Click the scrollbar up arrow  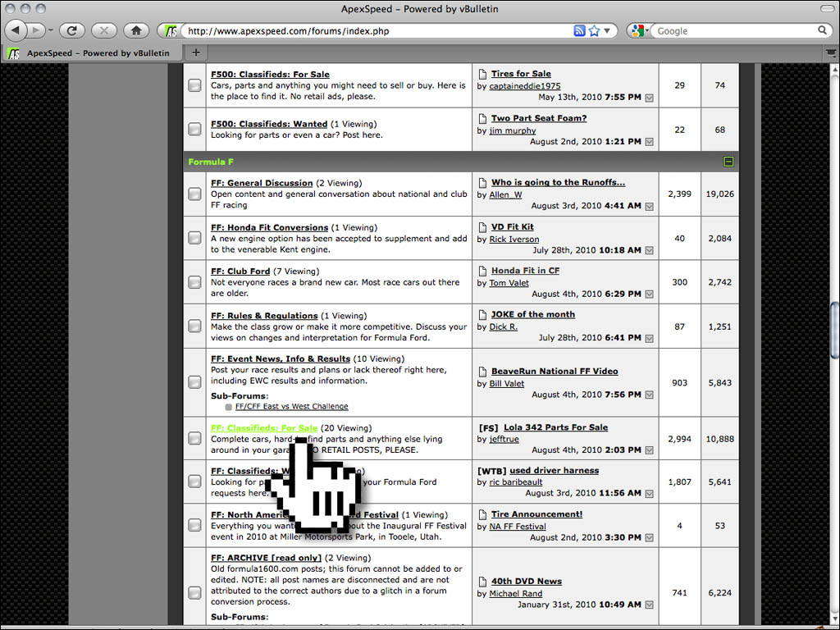834,70
